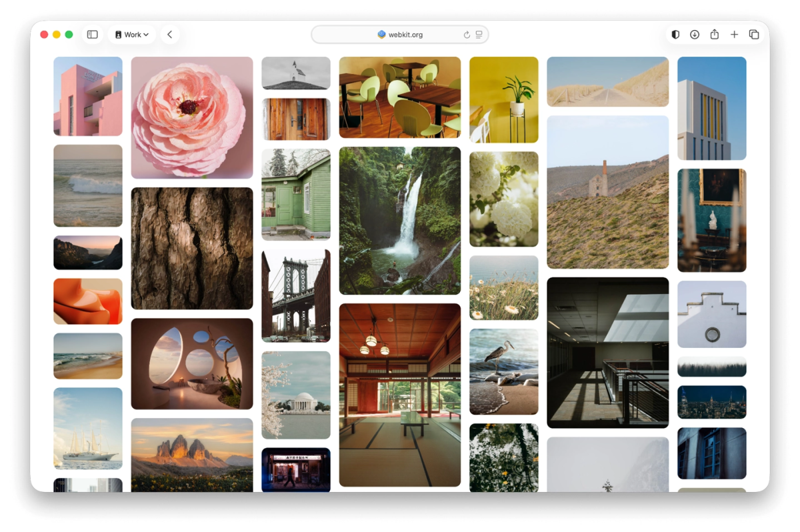The width and height of the screenshot is (800, 532).
Task: Click the tree bark texture image
Action: (x=192, y=248)
